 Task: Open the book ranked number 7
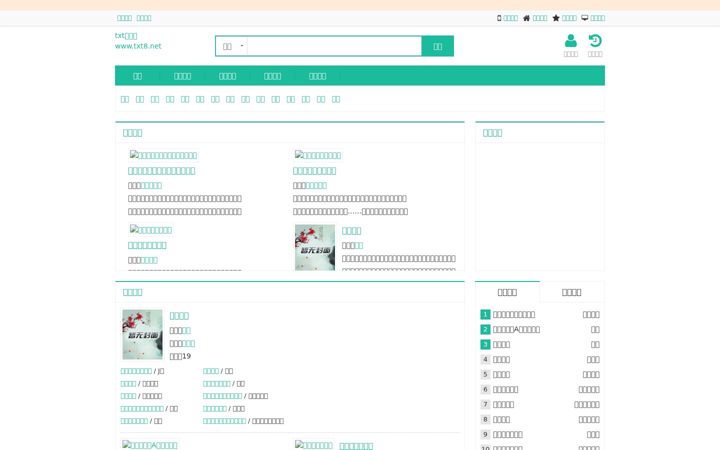(x=503, y=405)
